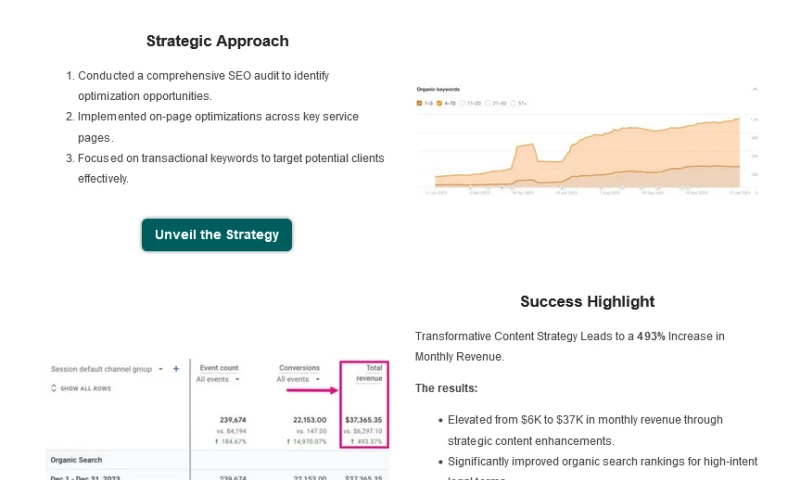800x480 pixels.
Task: Enable the 51+ keyword position checkbox
Action: click(514, 102)
